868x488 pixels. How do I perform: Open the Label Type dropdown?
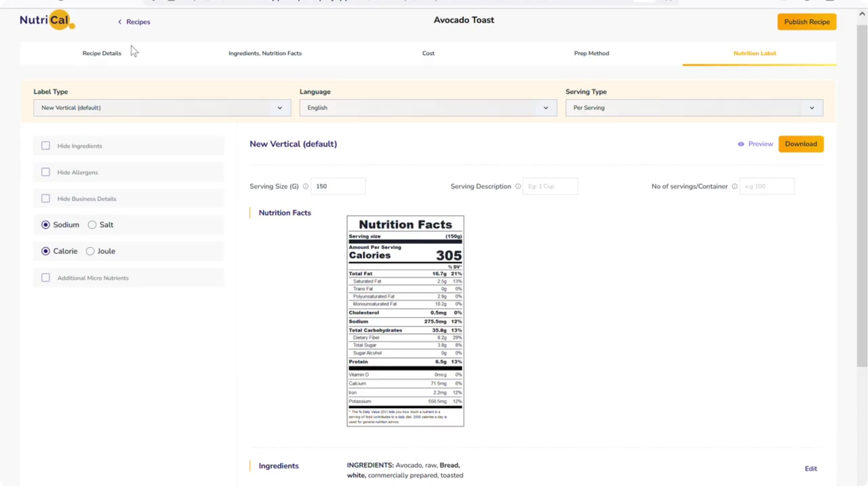162,108
